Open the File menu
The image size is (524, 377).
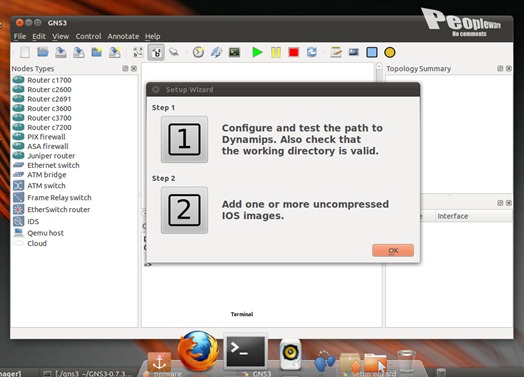pos(20,36)
